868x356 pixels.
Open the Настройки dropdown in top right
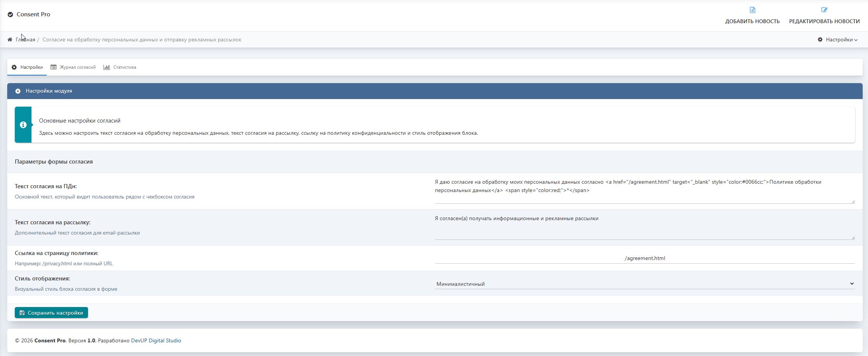pyautogui.click(x=839, y=39)
